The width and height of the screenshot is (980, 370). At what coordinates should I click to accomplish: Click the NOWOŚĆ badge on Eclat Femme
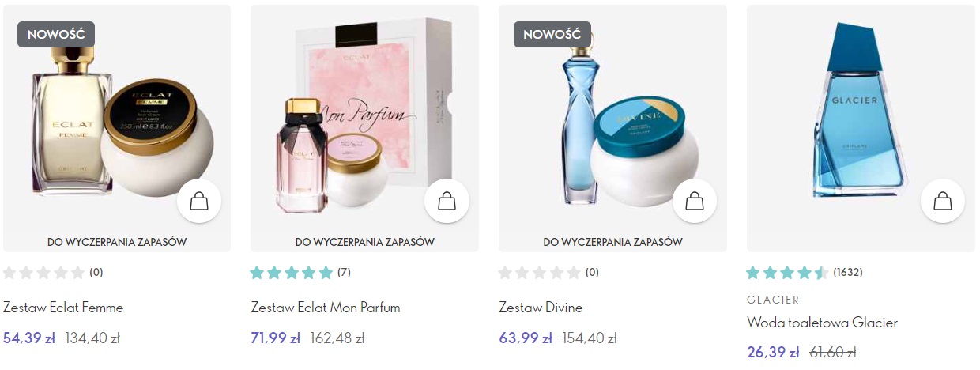pyautogui.click(x=56, y=35)
